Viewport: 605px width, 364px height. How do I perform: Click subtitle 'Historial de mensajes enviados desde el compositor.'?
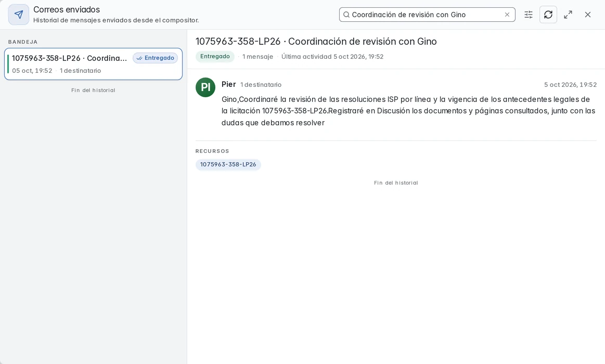tap(116, 20)
